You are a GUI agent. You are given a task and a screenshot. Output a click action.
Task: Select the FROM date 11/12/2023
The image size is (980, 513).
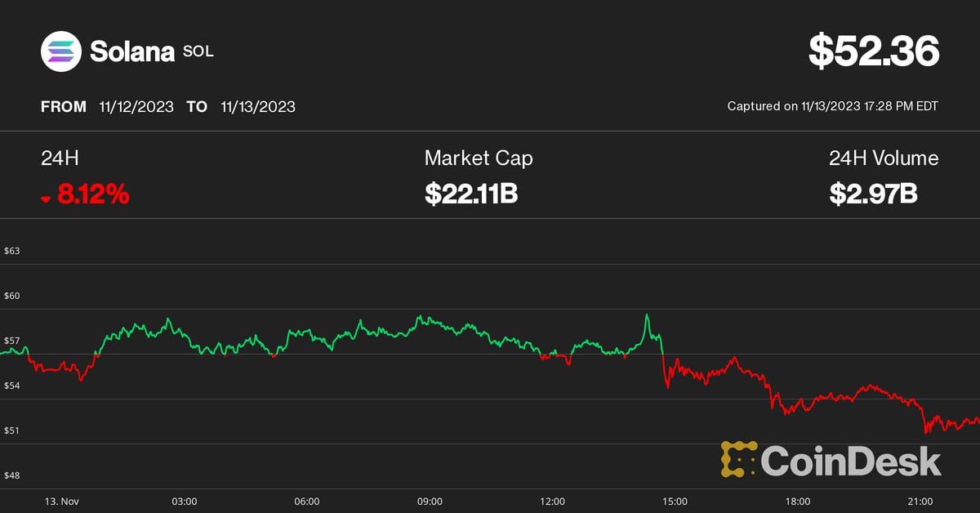click(136, 107)
